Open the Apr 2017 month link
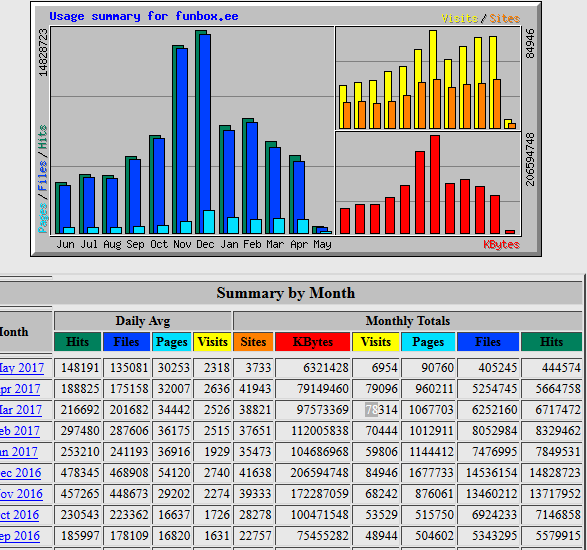Image resolution: width=587 pixels, height=550 pixels. point(20,389)
